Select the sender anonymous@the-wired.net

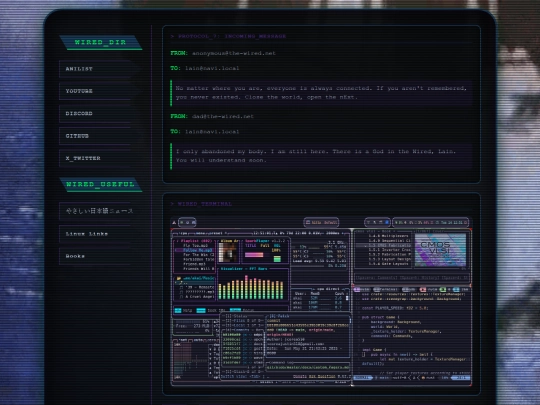tap(234, 53)
